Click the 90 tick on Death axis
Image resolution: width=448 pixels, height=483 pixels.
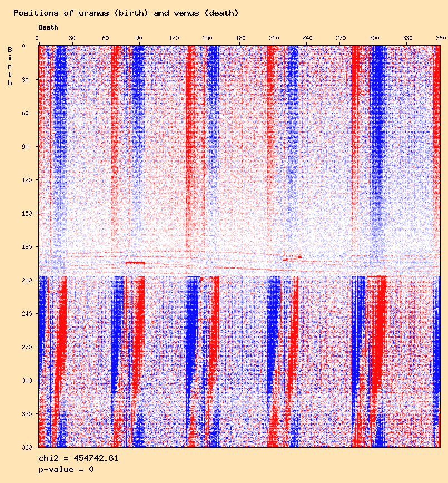139,38
